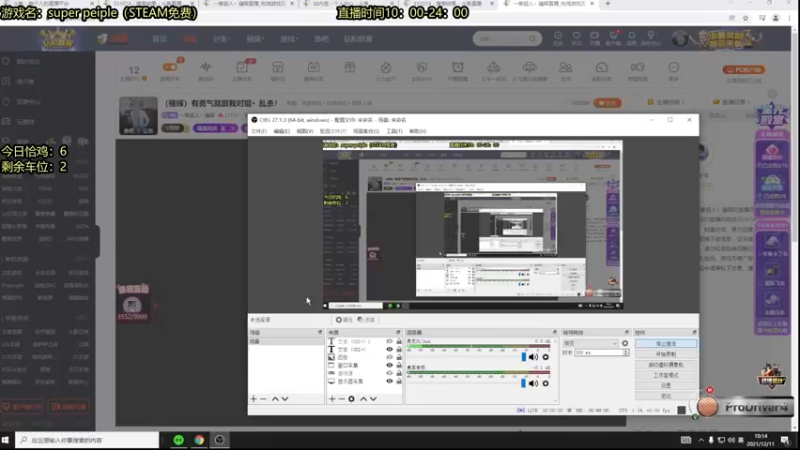Click 启动虚拟摄像机 start virtual camera button

point(666,365)
